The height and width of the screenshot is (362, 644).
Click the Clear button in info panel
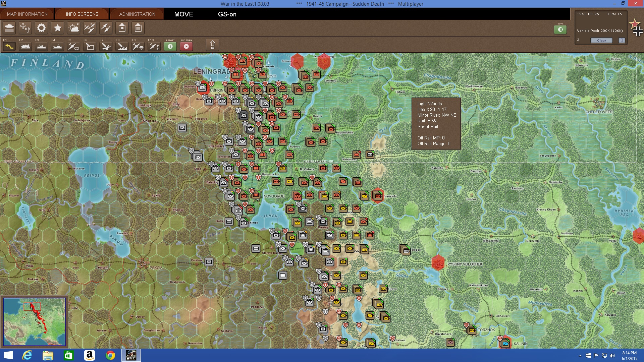point(601,40)
